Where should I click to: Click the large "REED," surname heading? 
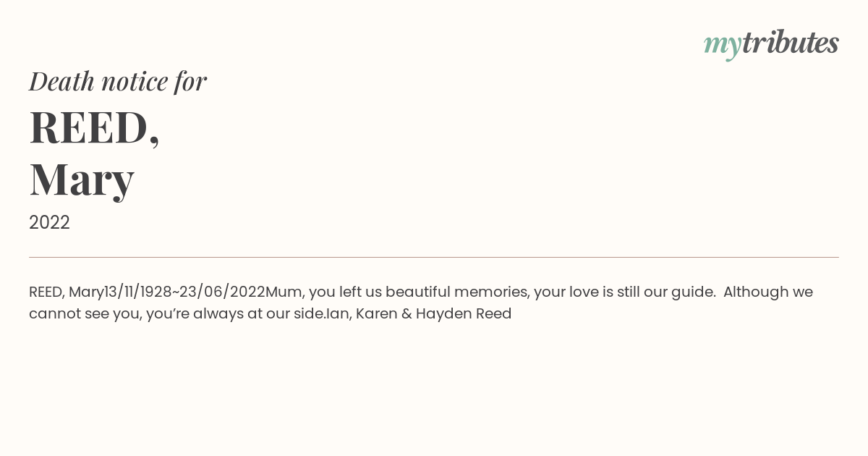94,128
